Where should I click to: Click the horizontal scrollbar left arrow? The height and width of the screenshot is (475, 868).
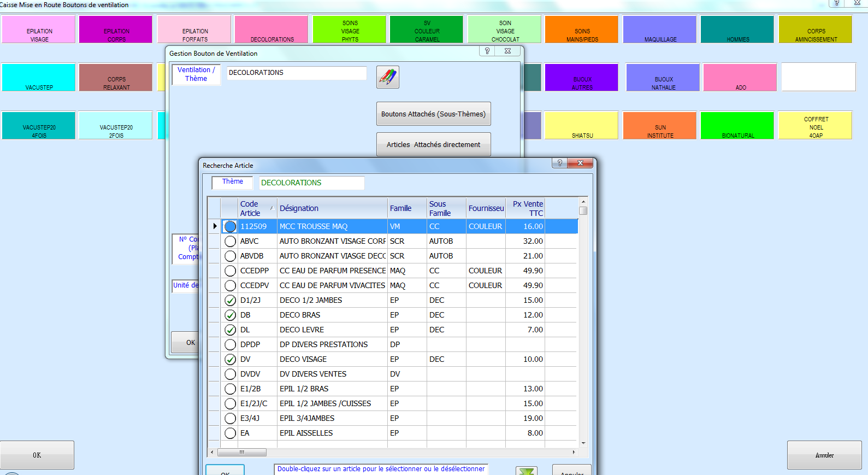click(212, 452)
